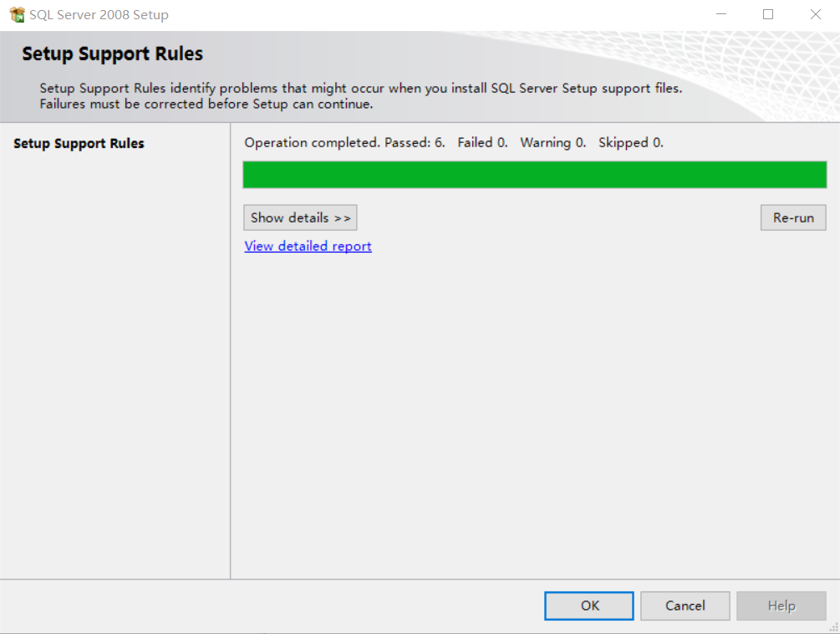The width and height of the screenshot is (840, 634).
Task: Click the window resize grip corner
Action: tap(833, 627)
